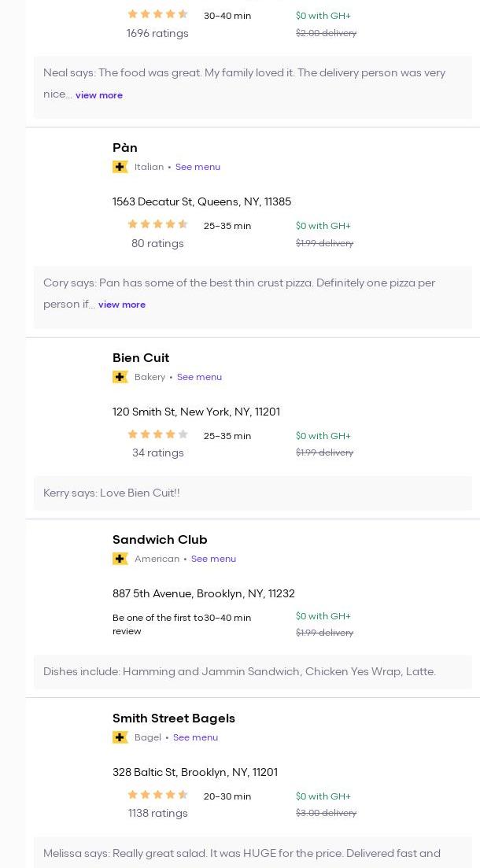Click the star rating for Bien Cuit

[x=157, y=434]
